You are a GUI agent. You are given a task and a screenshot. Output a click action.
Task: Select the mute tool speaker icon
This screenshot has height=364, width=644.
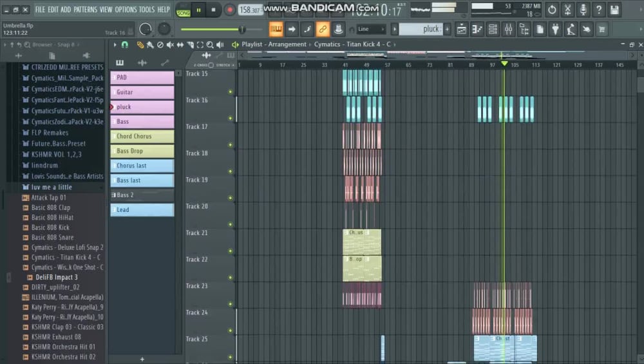click(x=170, y=44)
